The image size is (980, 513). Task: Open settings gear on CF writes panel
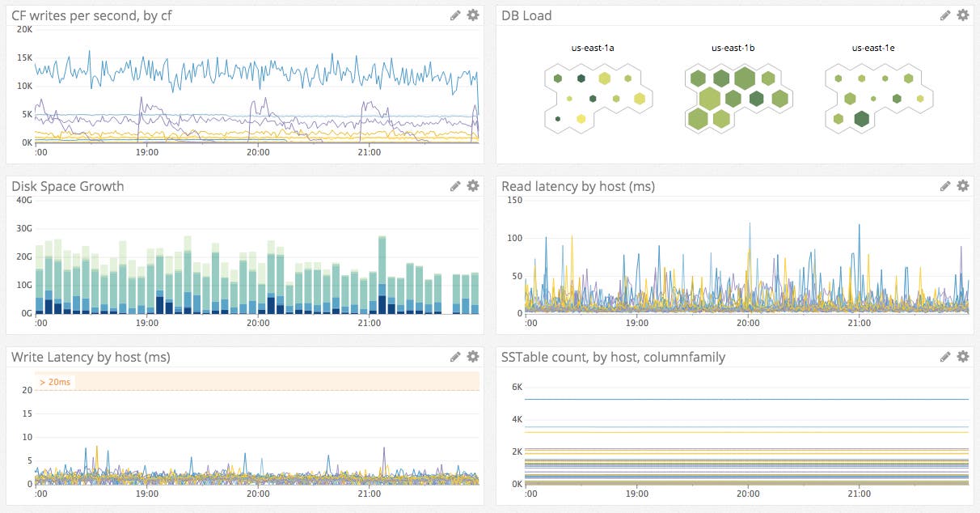coord(473,15)
